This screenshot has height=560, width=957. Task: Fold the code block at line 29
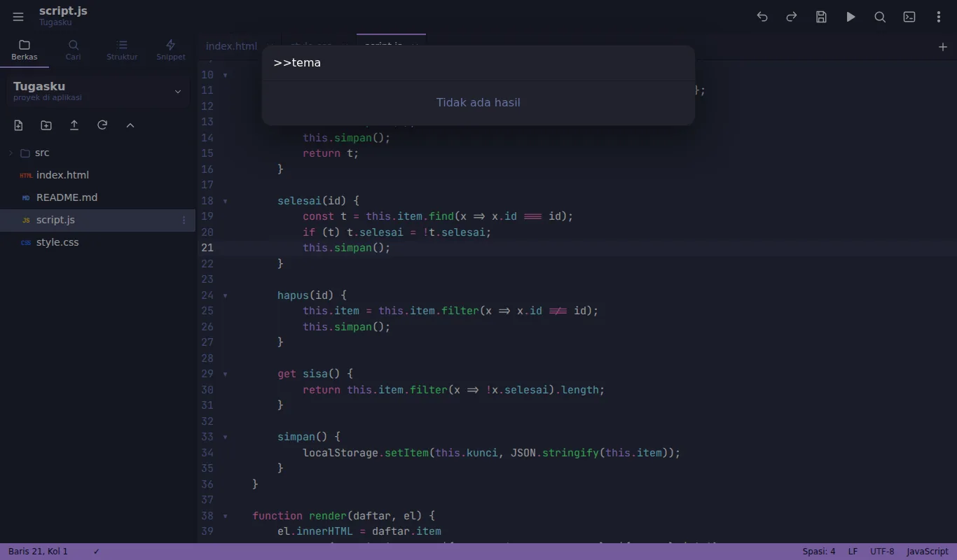[225, 374]
